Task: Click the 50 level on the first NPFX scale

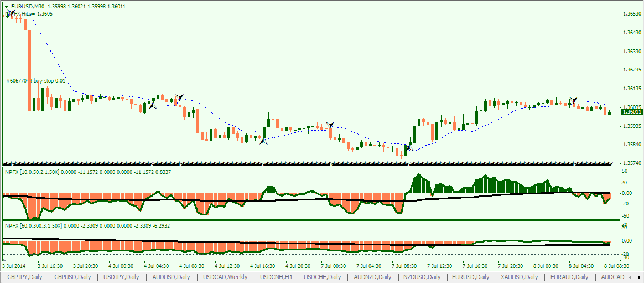Action: pyautogui.click(x=626, y=170)
